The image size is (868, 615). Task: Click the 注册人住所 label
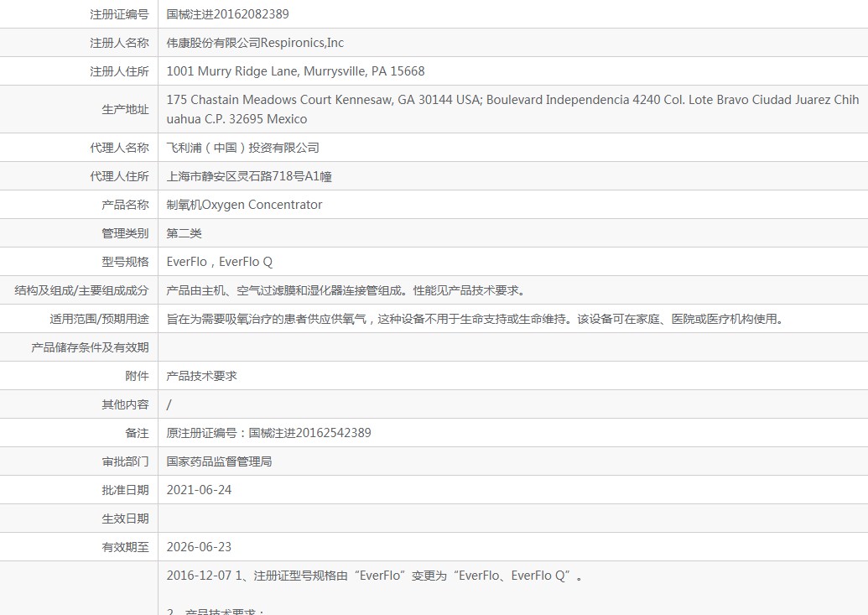tap(120, 71)
